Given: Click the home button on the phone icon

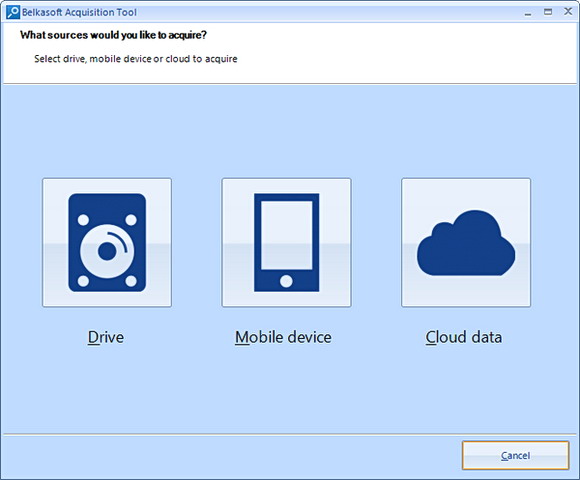Looking at the screenshot, I should coord(286,281).
